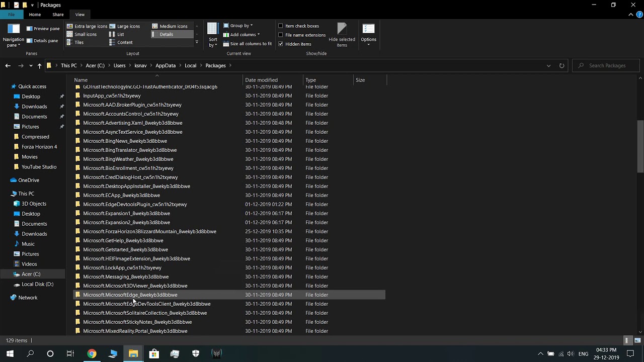Open Windows Start menu
Viewport: 644px width, 362px height.
pyautogui.click(x=10, y=353)
